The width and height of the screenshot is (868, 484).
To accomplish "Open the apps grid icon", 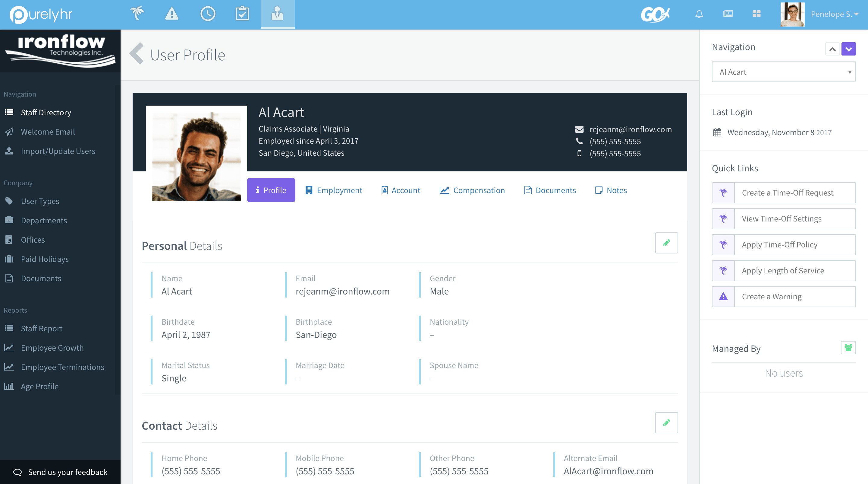I will click(x=756, y=14).
